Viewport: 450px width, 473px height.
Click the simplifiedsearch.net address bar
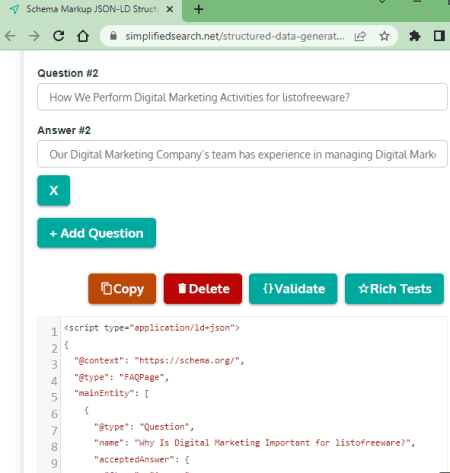[x=235, y=36]
